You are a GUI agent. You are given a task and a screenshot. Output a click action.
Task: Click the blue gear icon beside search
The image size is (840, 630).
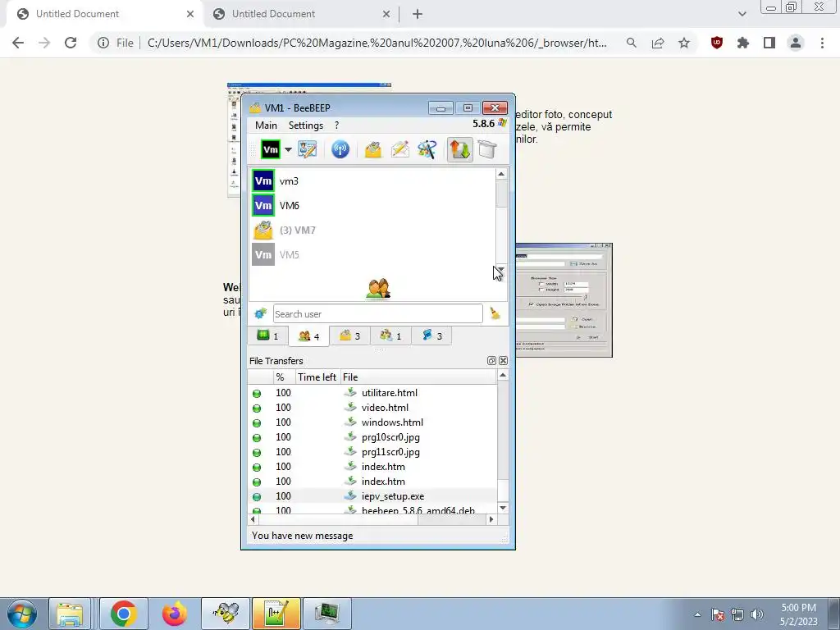pyautogui.click(x=260, y=313)
